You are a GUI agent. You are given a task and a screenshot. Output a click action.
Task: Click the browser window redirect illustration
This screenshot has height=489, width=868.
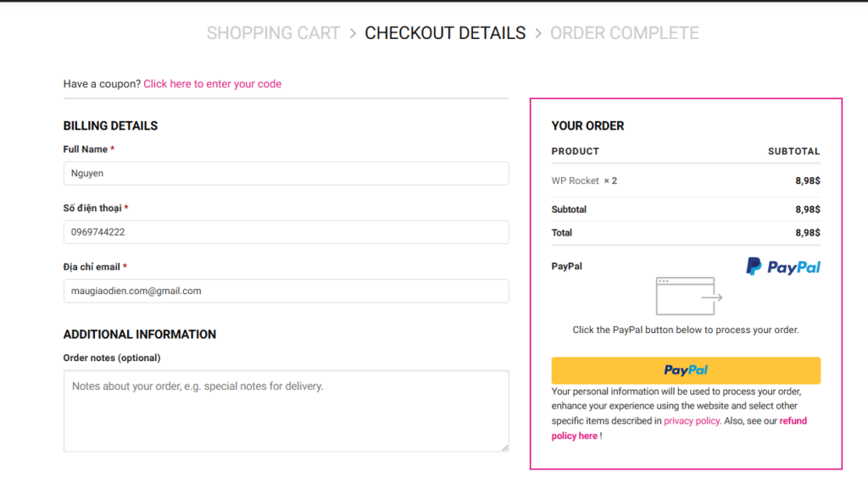point(688,296)
